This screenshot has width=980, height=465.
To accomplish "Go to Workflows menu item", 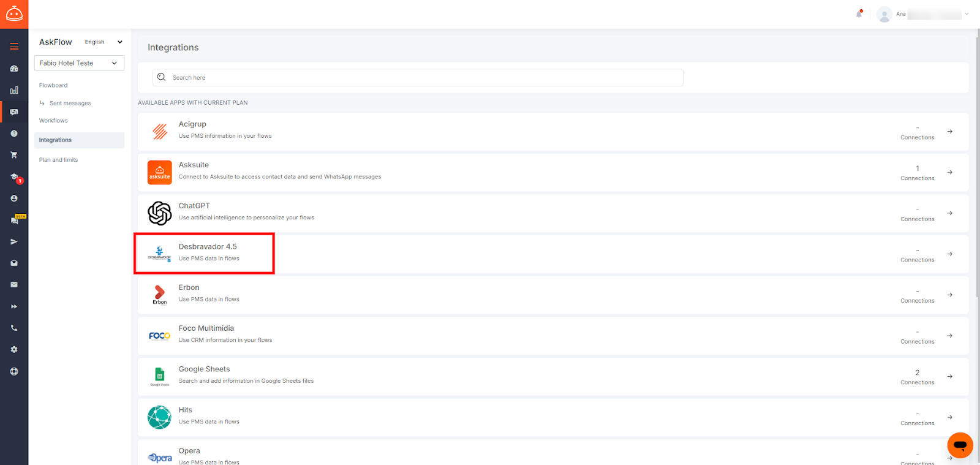I will point(53,121).
